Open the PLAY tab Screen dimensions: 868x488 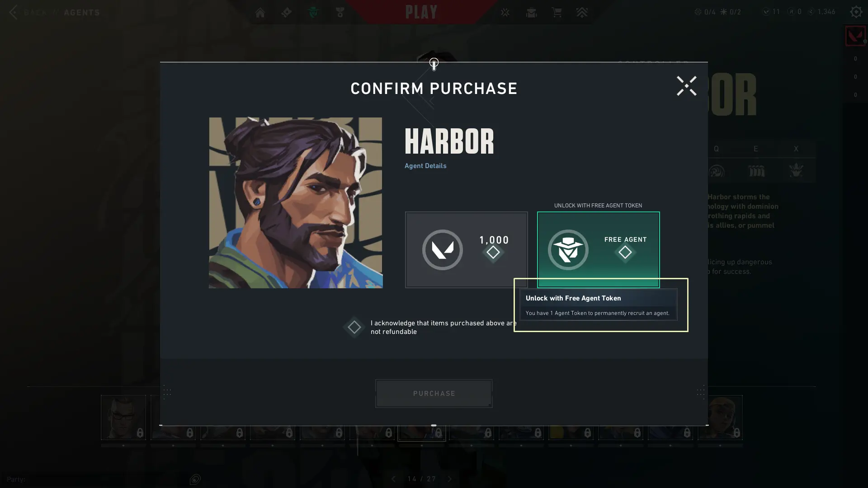(x=421, y=12)
